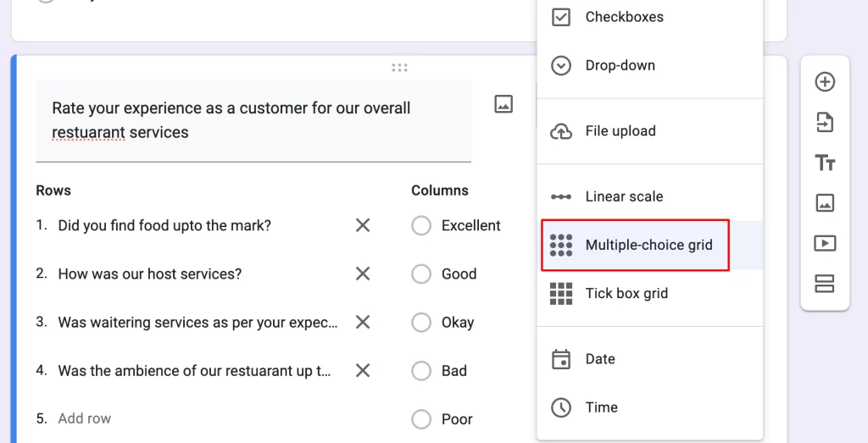Click add image icon in sidebar
The image size is (868, 443).
(x=825, y=203)
